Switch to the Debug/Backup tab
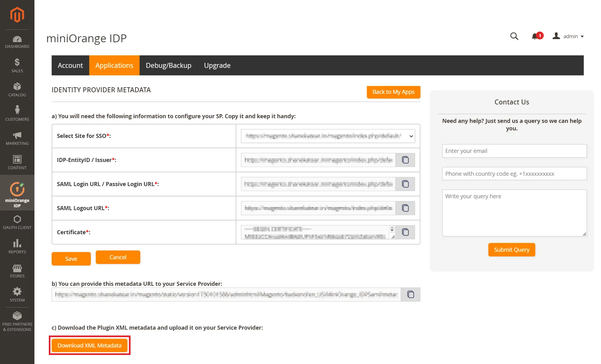This screenshot has height=364, width=601. click(168, 65)
